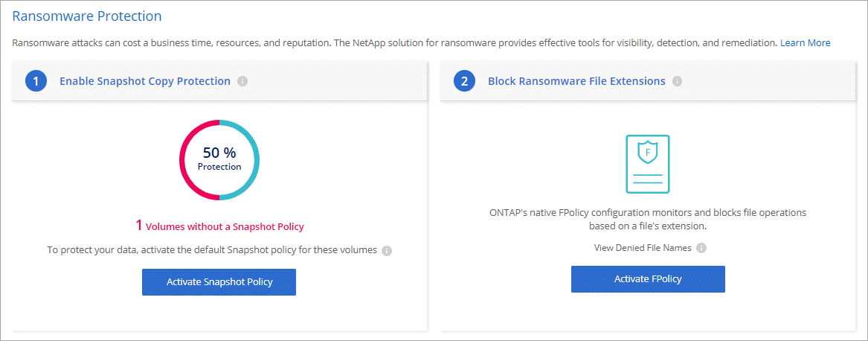Click the 'To protect your data' instruction text
This screenshot has width=868, height=341.
coord(212,250)
